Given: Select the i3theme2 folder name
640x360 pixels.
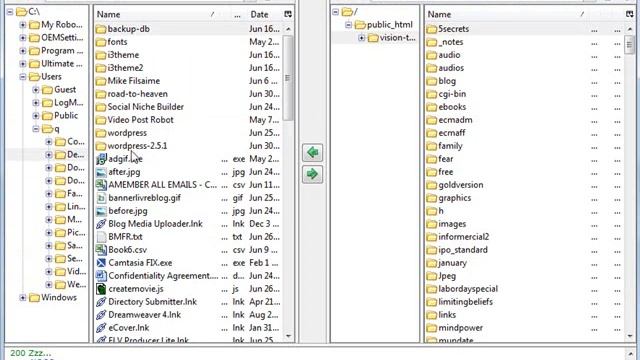Looking at the screenshot, I should [125, 68].
